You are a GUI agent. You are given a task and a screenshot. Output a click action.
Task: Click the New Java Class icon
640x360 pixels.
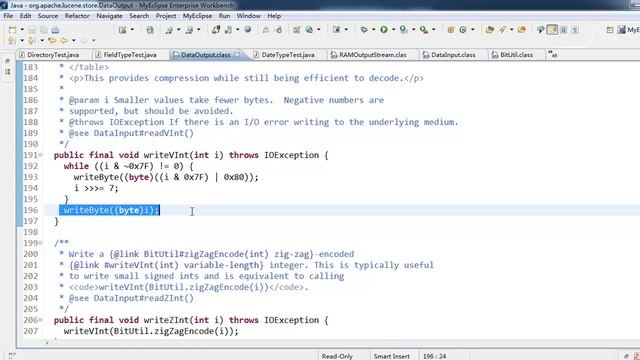[x=462, y=29]
